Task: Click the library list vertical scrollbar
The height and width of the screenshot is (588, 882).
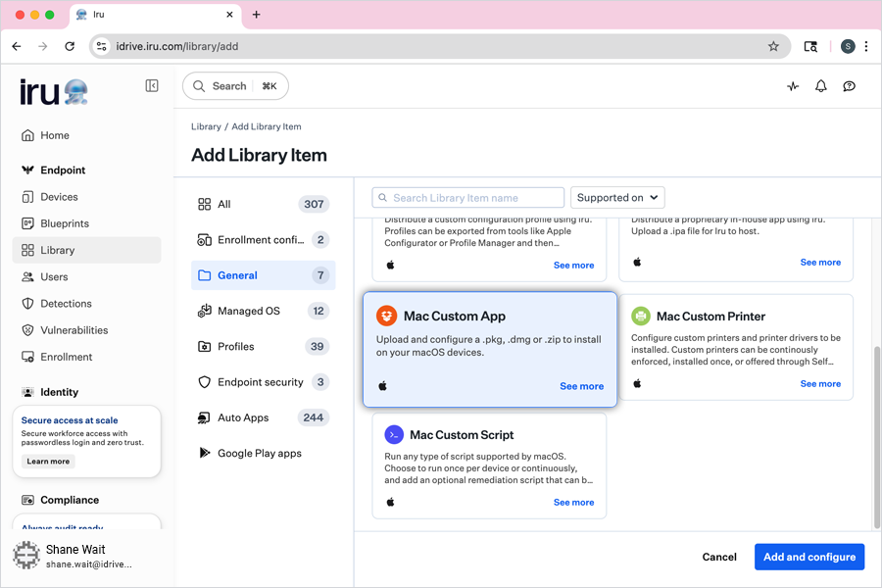Action: pyautogui.click(x=876, y=431)
